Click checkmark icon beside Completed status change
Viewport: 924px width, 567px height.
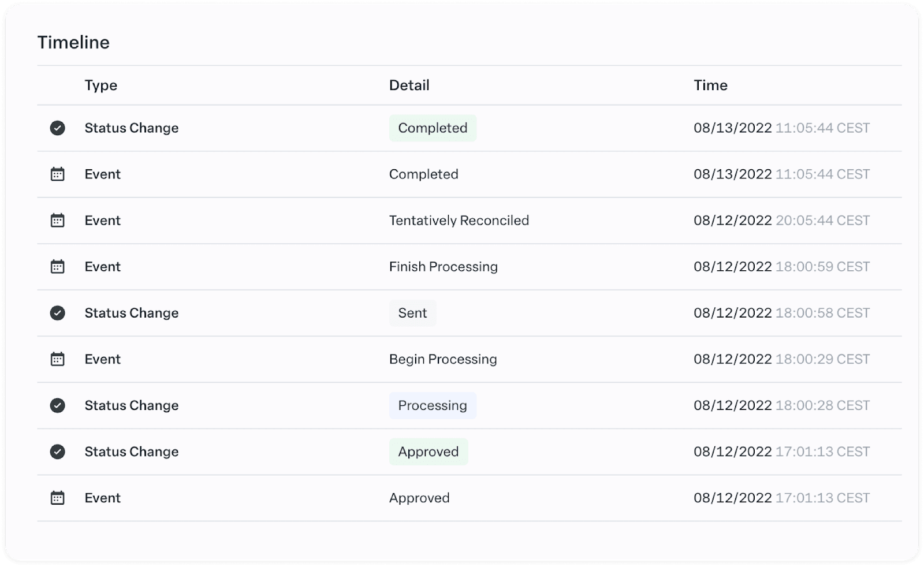(57, 128)
